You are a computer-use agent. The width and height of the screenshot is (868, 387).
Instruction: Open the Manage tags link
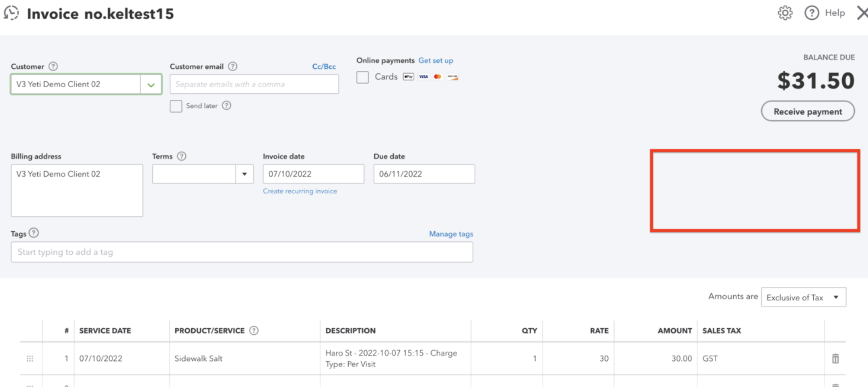click(451, 234)
